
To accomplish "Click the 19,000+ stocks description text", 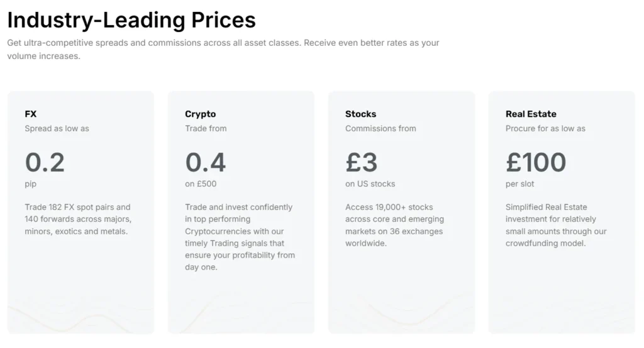I will pos(394,225).
